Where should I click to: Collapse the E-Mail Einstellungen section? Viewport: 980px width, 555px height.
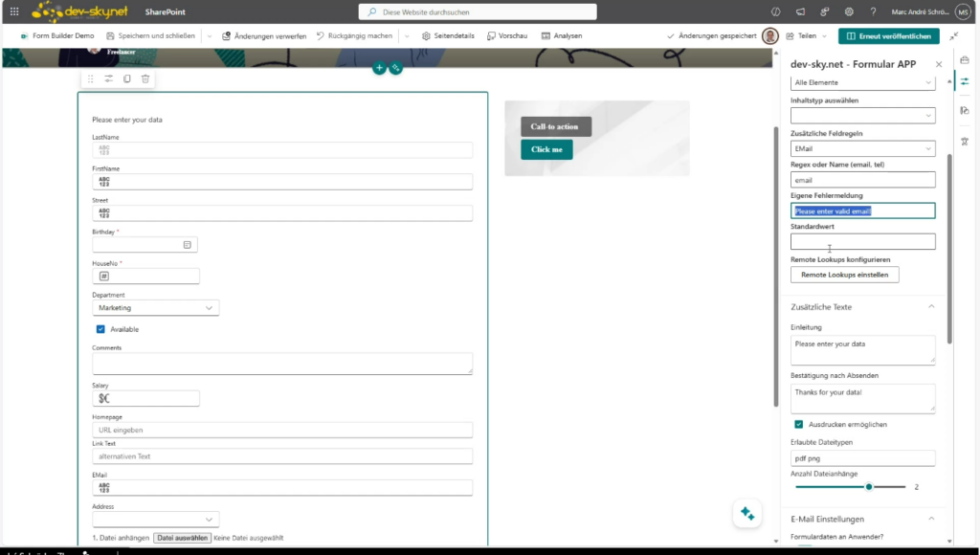click(931, 519)
